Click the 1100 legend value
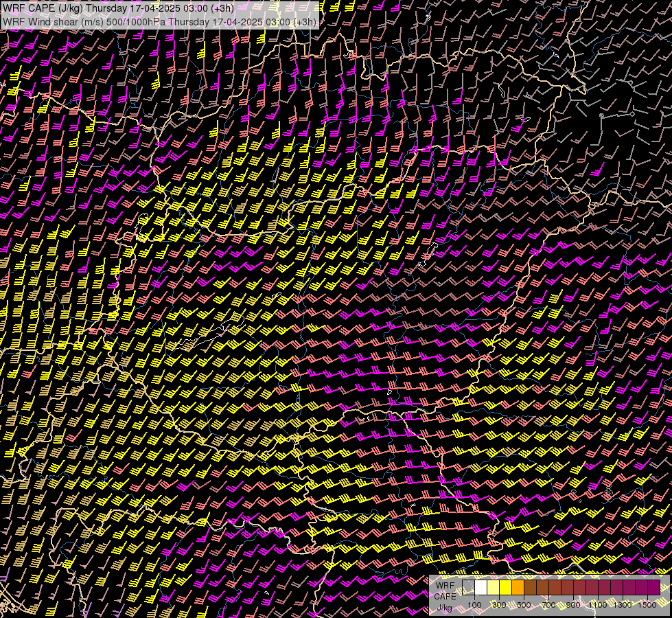Viewport: 672px width, 618px height. (x=597, y=605)
